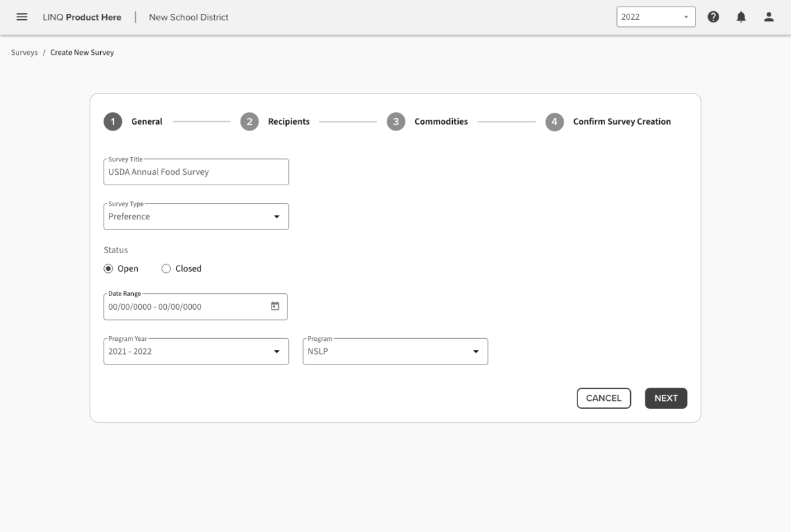Viewport: 791px width, 532px height.
Task: Go to the Confirm Survey Creation step
Action: tap(621, 122)
